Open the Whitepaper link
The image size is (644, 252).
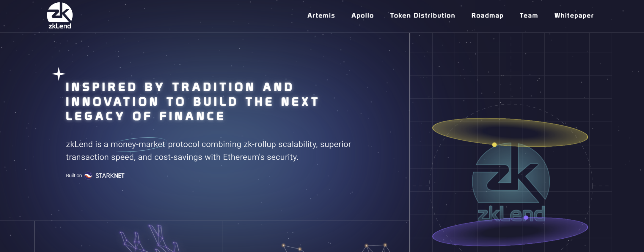(x=574, y=15)
